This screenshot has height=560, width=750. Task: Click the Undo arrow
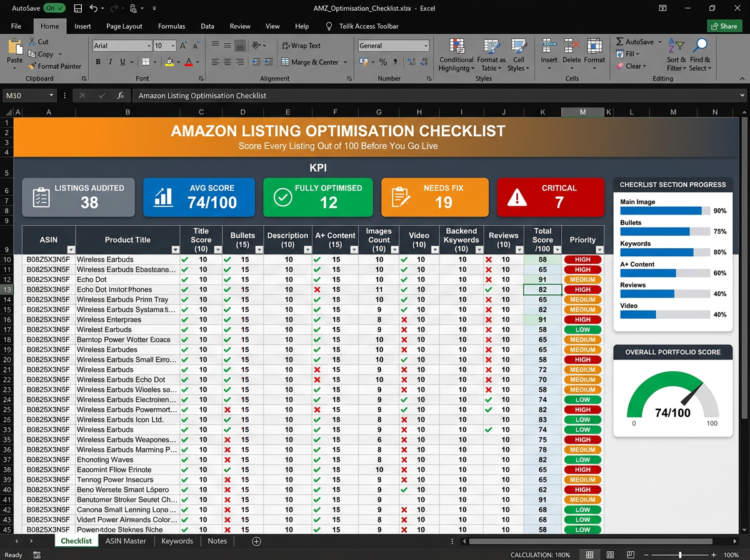94,9
